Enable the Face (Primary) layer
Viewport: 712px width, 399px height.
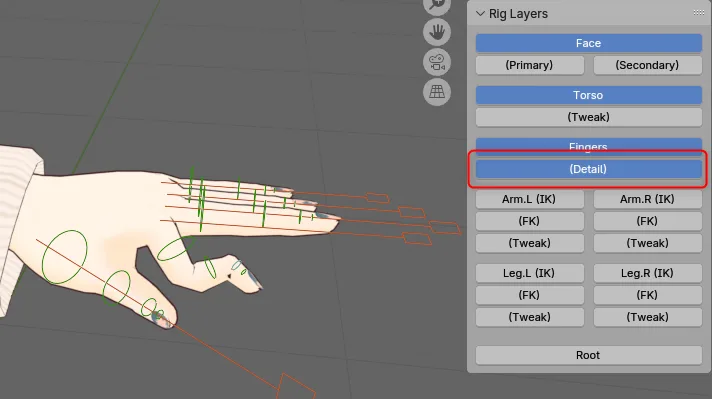[x=529, y=65]
